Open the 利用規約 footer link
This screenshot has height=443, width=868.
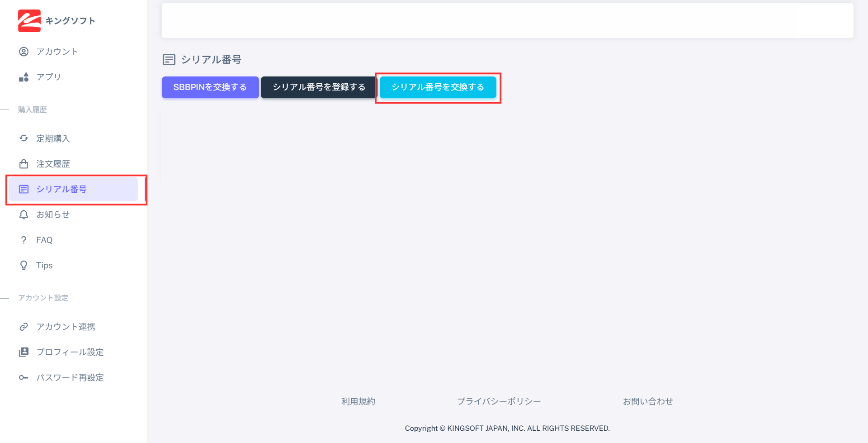(358, 401)
